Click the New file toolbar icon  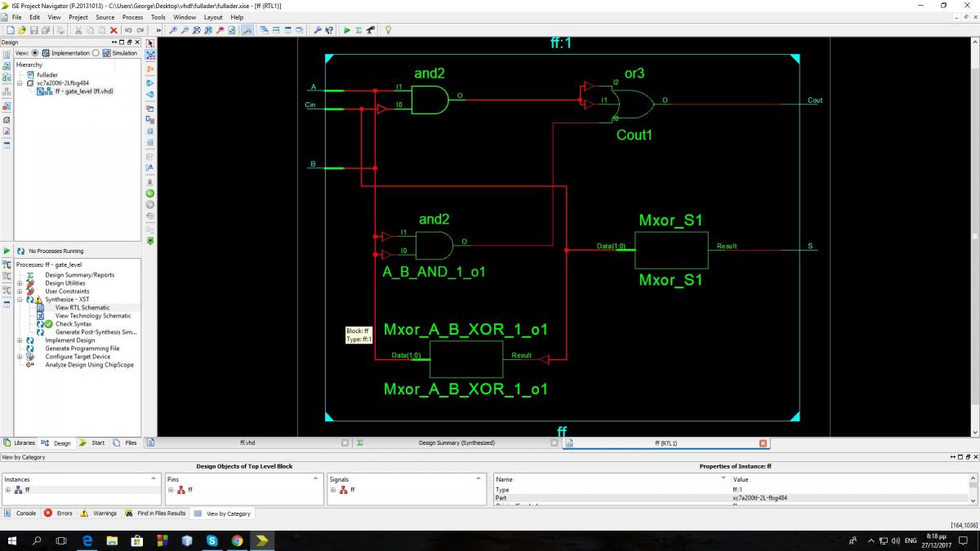[10, 30]
